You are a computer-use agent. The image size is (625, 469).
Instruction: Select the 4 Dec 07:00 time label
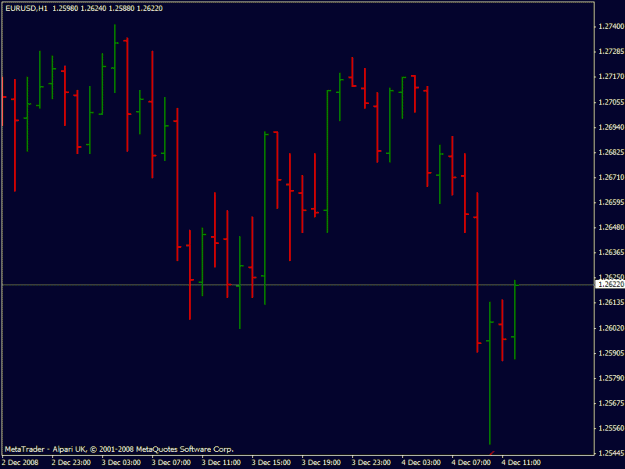click(471, 462)
